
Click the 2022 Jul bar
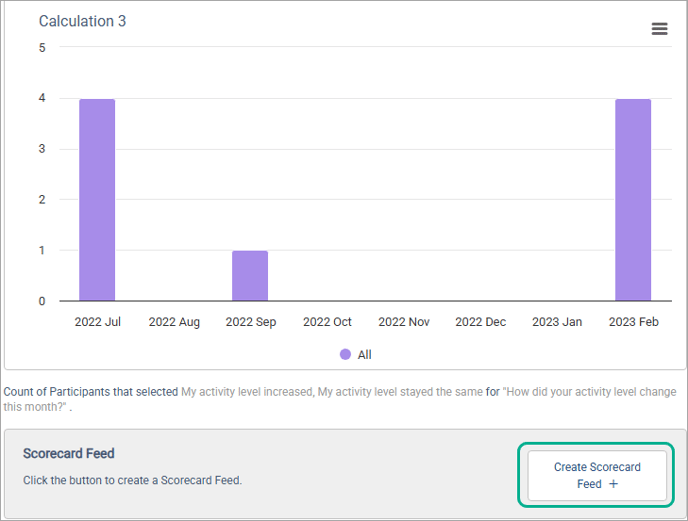pyautogui.click(x=97, y=200)
